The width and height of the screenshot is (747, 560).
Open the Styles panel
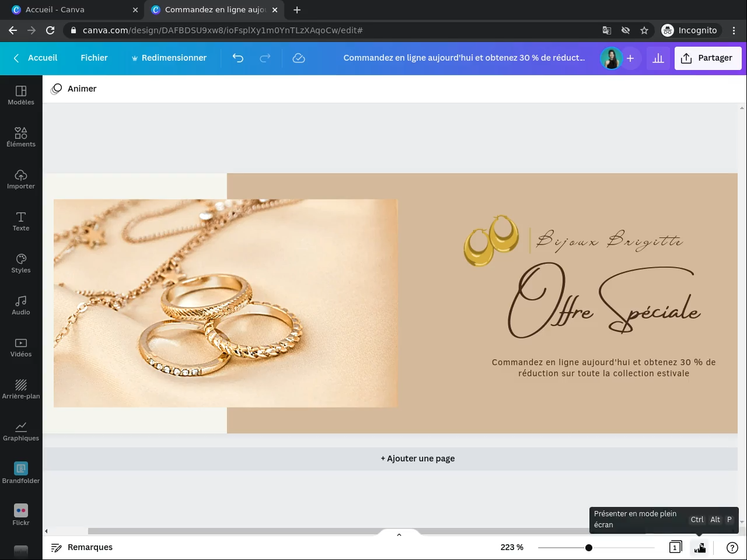21,263
